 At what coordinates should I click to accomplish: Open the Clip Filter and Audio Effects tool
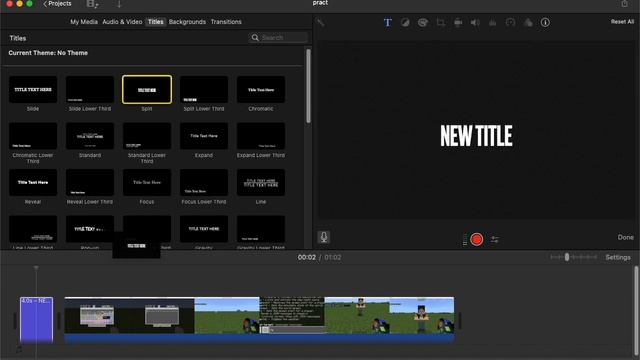point(528,22)
